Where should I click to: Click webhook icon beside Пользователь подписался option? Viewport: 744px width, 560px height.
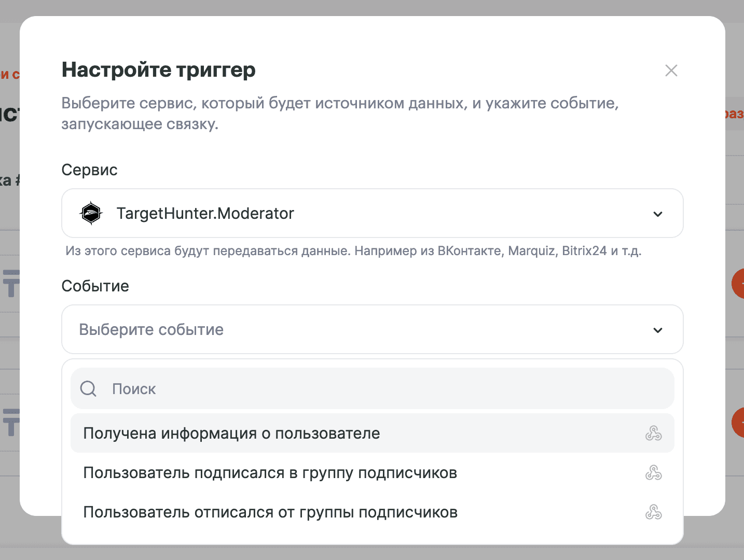pyautogui.click(x=653, y=473)
